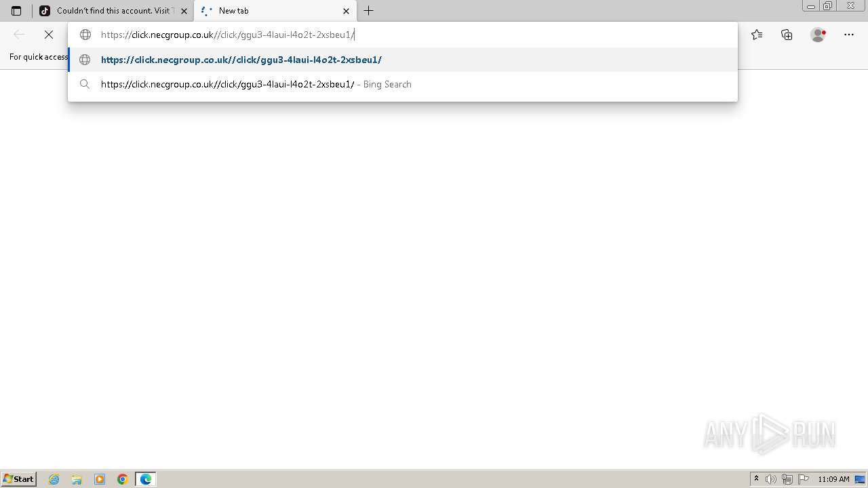Click the 'For quick access' favorites bar text
Image resolution: width=868 pixels, height=488 pixels.
[39, 57]
